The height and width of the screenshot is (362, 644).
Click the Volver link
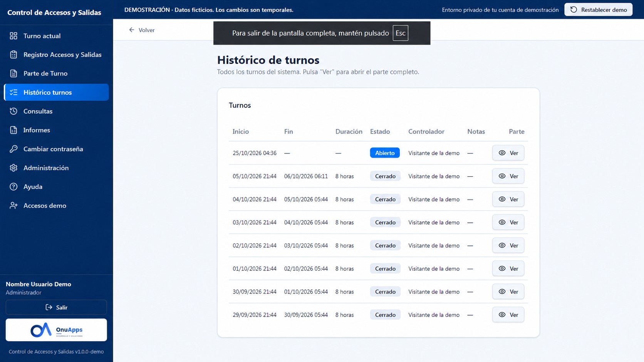[x=142, y=30]
